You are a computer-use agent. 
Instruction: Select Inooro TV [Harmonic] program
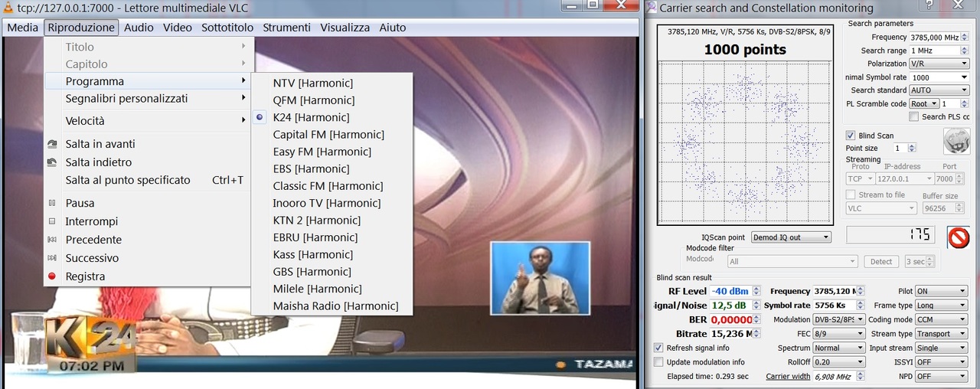(332, 203)
